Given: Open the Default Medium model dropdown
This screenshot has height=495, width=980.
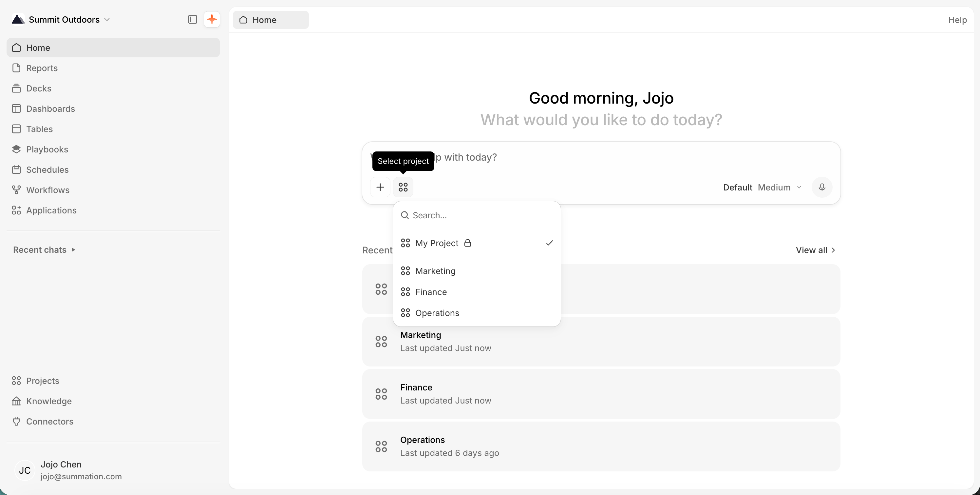Looking at the screenshot, I should (762, 187).
